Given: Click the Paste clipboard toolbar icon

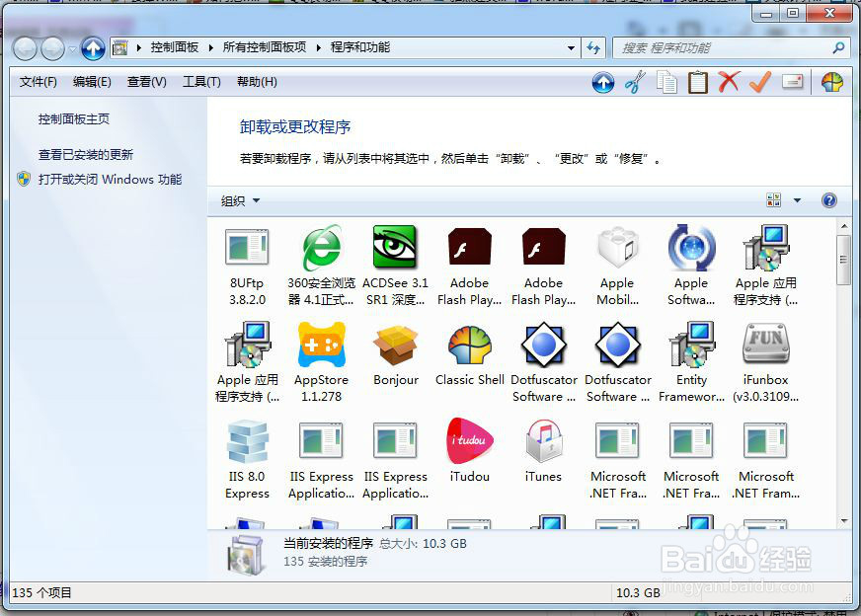Looking at the screenshot, I should point(698,83).
